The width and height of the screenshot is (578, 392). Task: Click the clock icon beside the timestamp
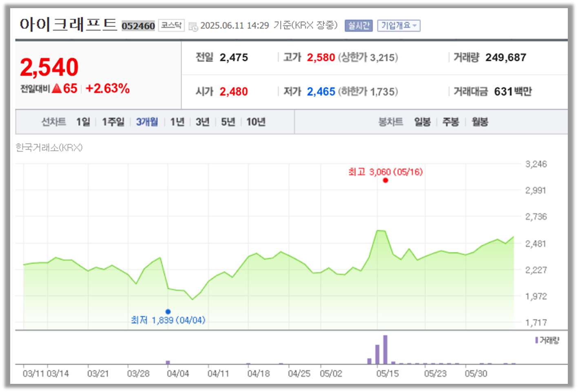[x=193, y=27]
